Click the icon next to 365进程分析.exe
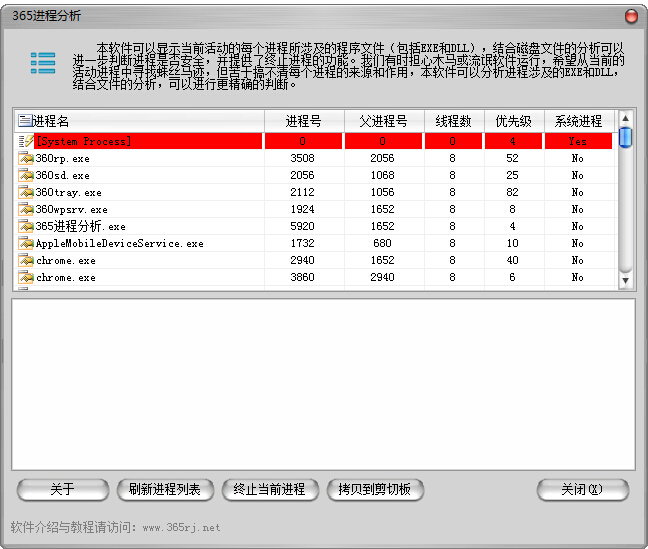648x549 pixels. [x=26, y=226]
